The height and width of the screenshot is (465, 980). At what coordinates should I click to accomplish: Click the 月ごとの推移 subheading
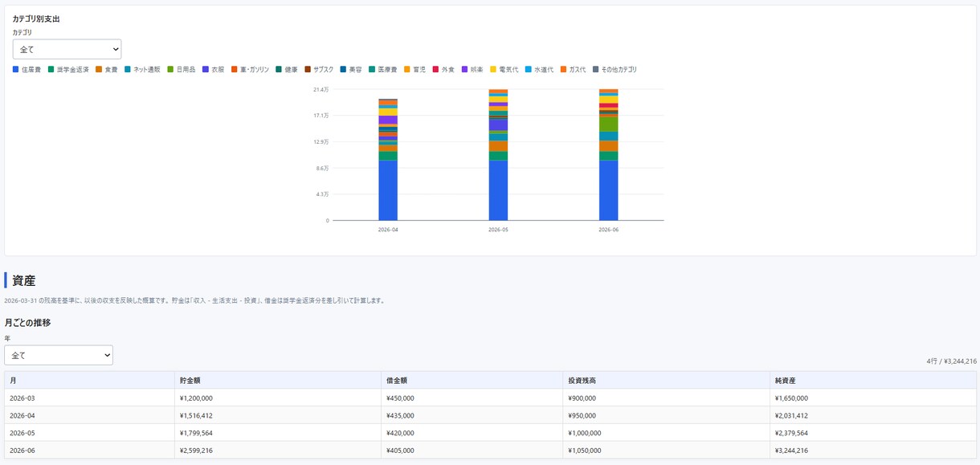(27, 323)
